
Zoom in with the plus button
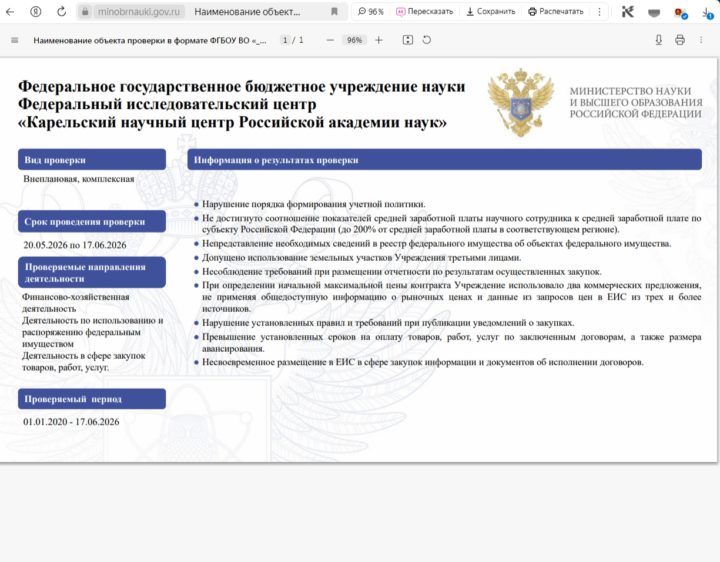tap(378, 40)
